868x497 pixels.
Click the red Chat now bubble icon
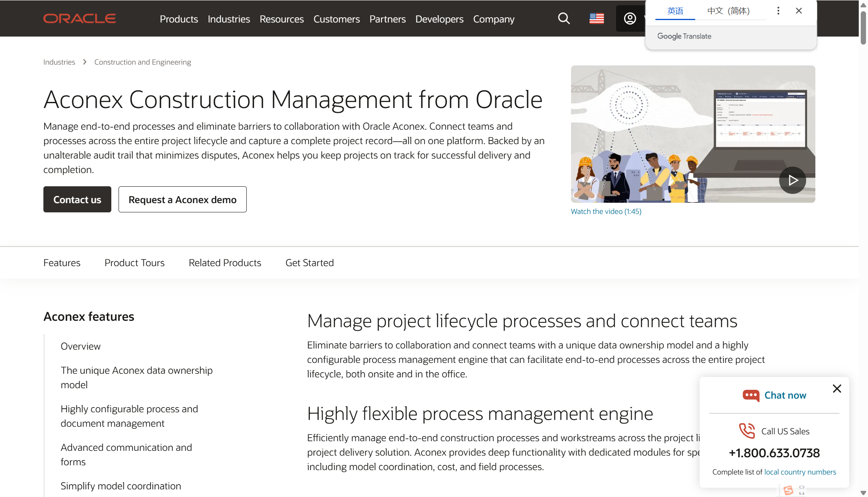click(751, 395)
